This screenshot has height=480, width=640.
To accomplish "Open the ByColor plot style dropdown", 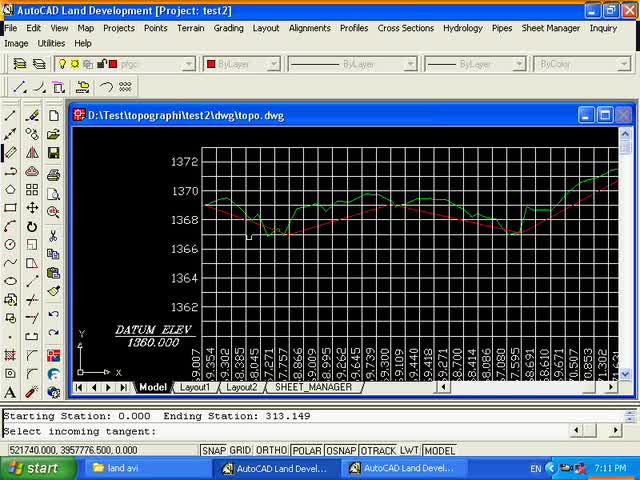I will pos(624,64).
